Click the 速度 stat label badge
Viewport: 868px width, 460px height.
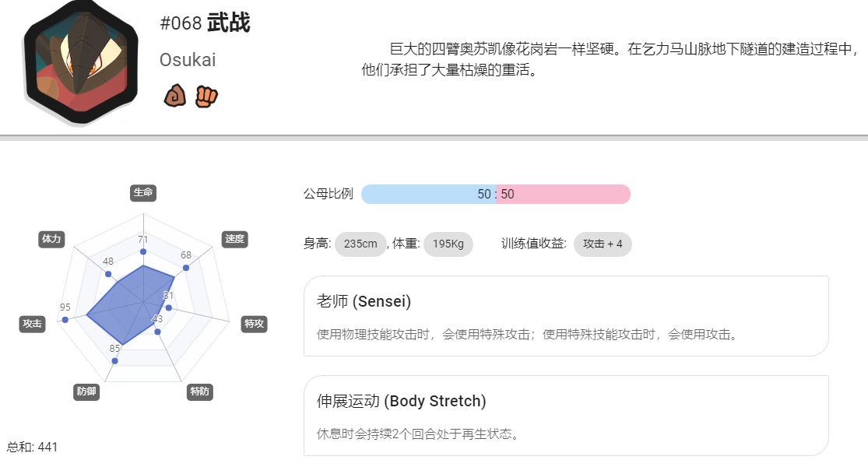pyautogui.click(x=235, y=239)
